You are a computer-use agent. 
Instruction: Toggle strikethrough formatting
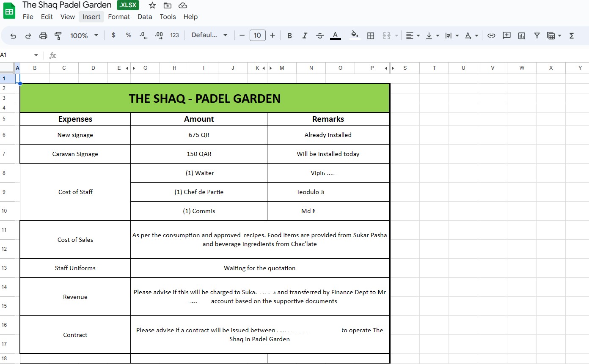[x=320, y=36]
